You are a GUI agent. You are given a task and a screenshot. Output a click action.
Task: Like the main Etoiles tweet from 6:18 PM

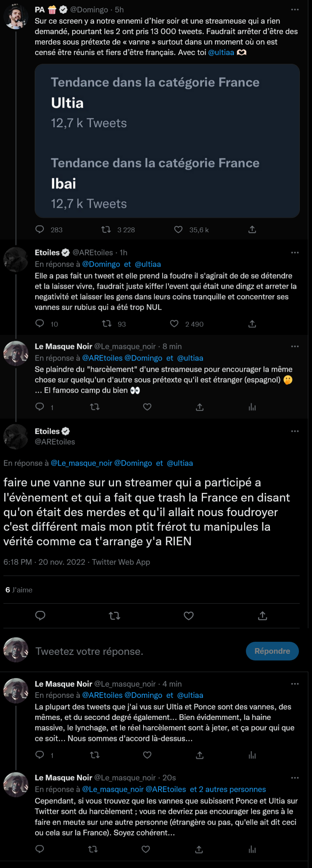[x=189, y=616]
